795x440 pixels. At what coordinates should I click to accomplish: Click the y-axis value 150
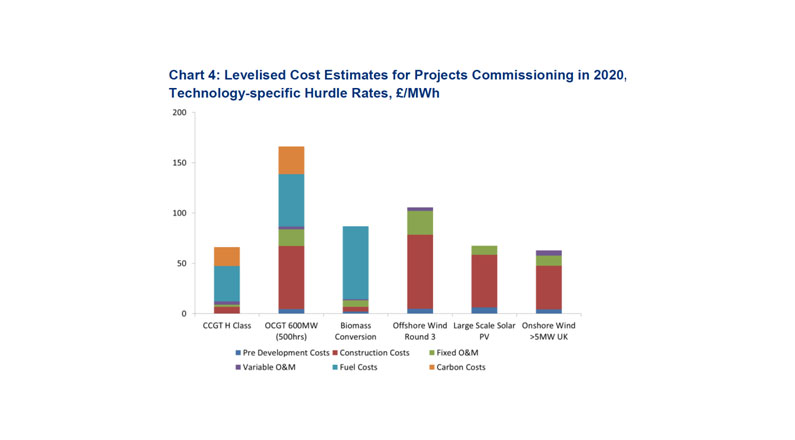pyautogui.click(x=179, y=163)
